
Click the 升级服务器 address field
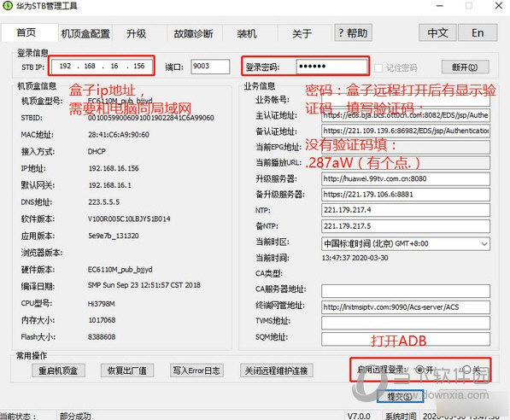pos(406,178)
